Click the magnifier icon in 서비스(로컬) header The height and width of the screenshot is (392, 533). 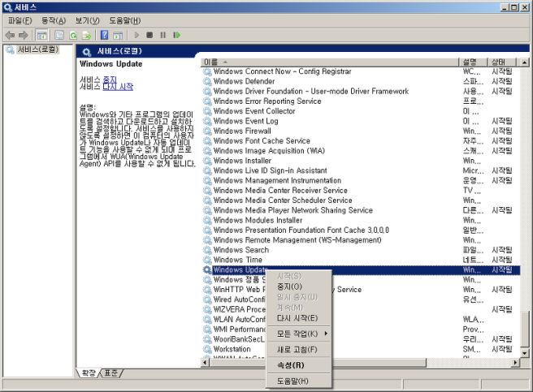87,52
